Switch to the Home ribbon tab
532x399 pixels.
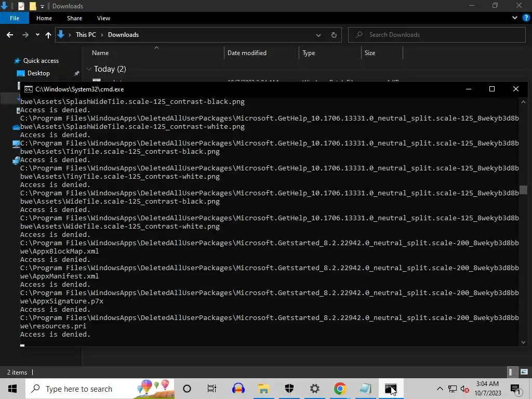click(44, 18)
